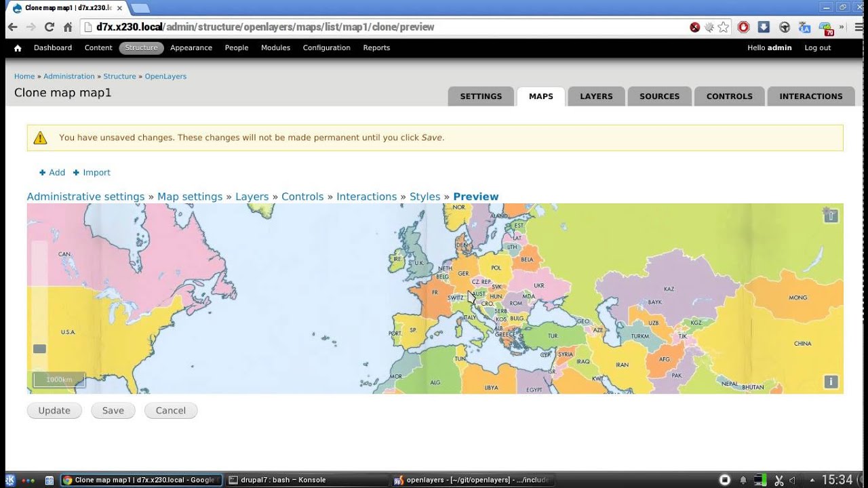Click the Update button
The width and height of the screenshot is (868, 488).
(x=54, y=410)
